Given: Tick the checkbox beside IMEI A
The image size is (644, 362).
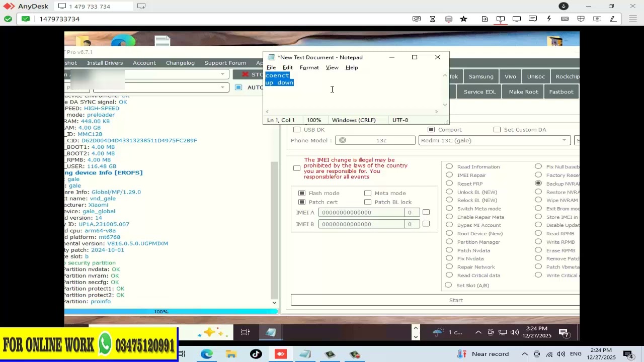Looking at the screenshot, I should tap(426, 212).
